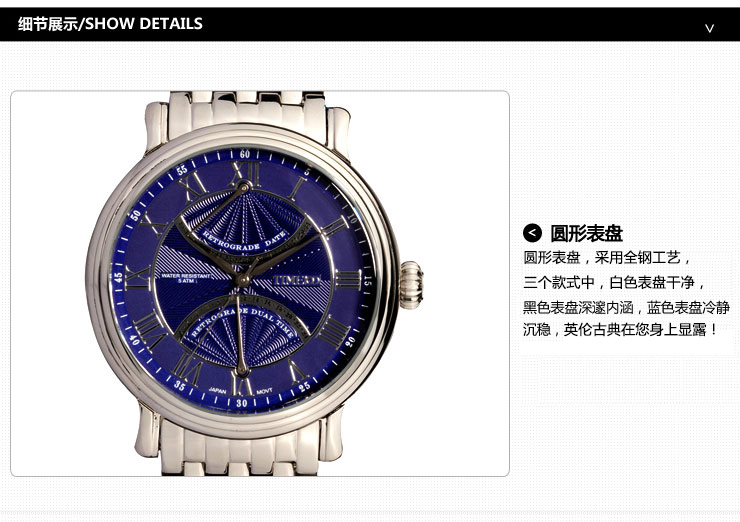
Task: Click the center pivot of watch hands
Action: click(x=242, y=280)
